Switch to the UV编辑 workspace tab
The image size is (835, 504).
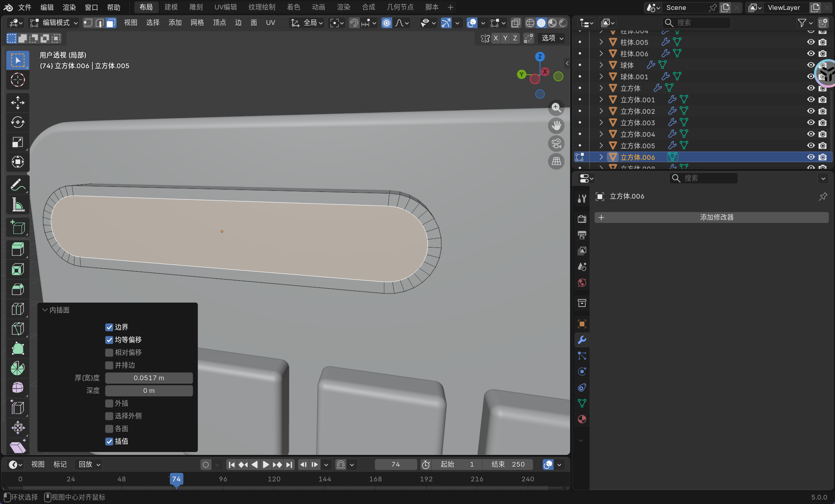point(225,7)
